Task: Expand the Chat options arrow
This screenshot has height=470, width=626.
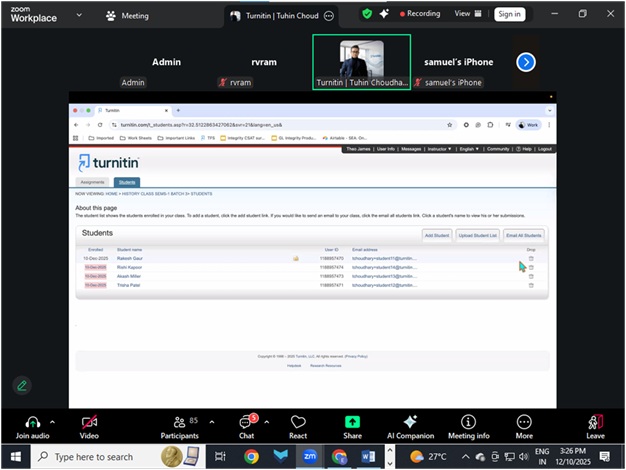Action: coord(267,422)
